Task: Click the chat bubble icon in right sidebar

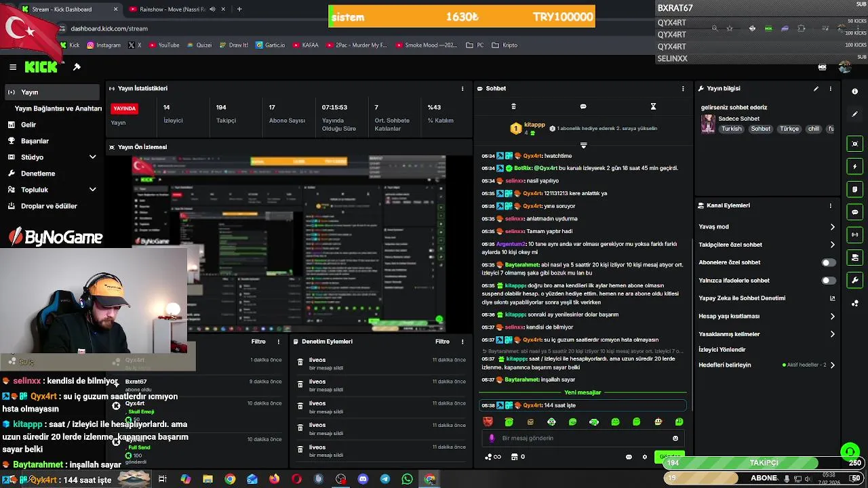Action: 854,212
